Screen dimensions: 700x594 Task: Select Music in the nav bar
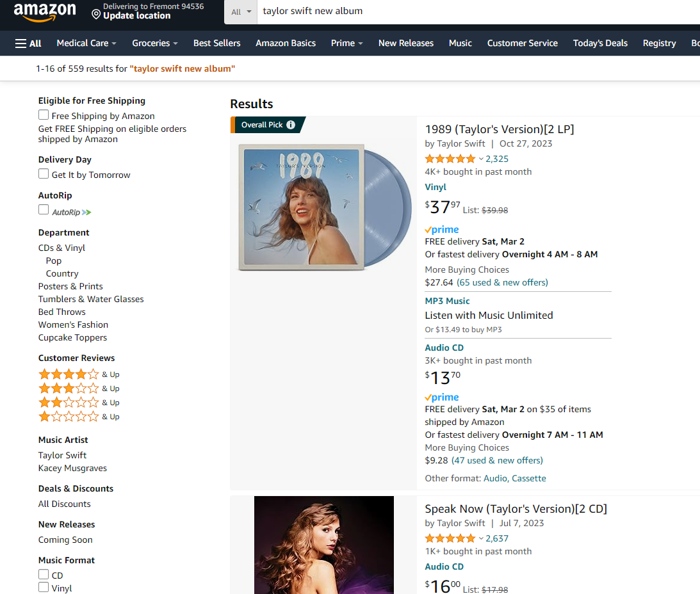pos(460,44)
